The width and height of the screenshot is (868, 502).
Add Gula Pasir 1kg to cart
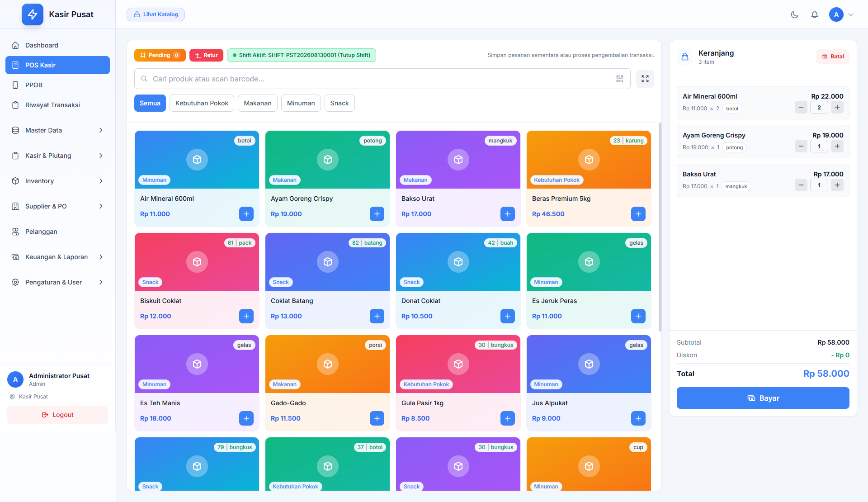coord(508,418)
